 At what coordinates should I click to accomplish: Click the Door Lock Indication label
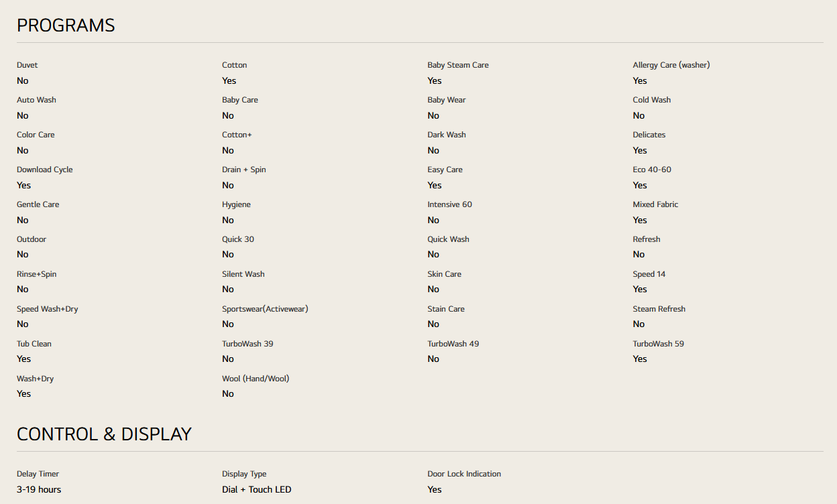[x=464, y=474]
